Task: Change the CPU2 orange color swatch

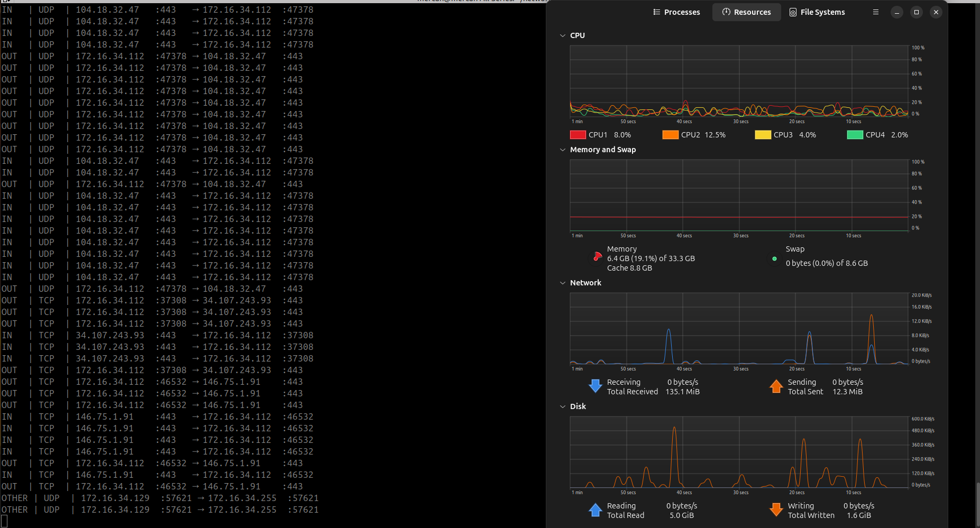Action: tap(670, 135)
